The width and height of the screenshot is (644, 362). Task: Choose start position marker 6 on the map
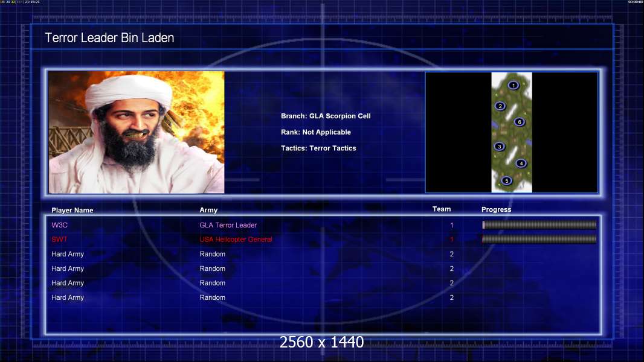(x=519, y=122)
